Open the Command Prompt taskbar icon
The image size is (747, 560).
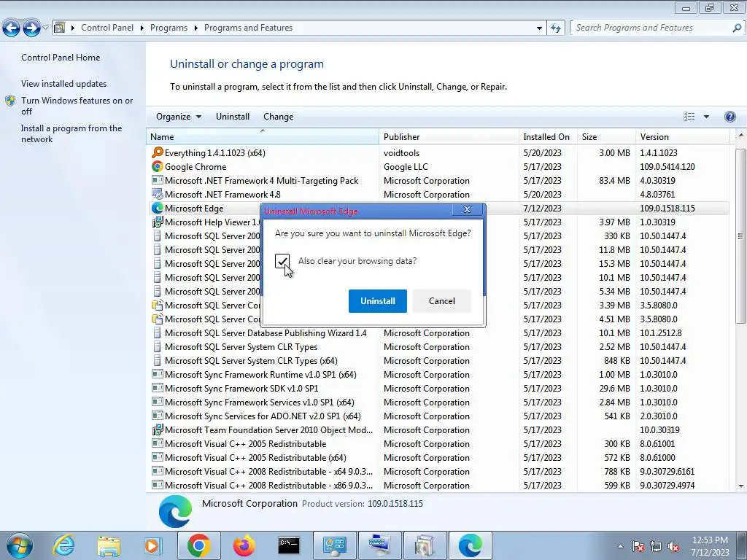tap(289, 545)
